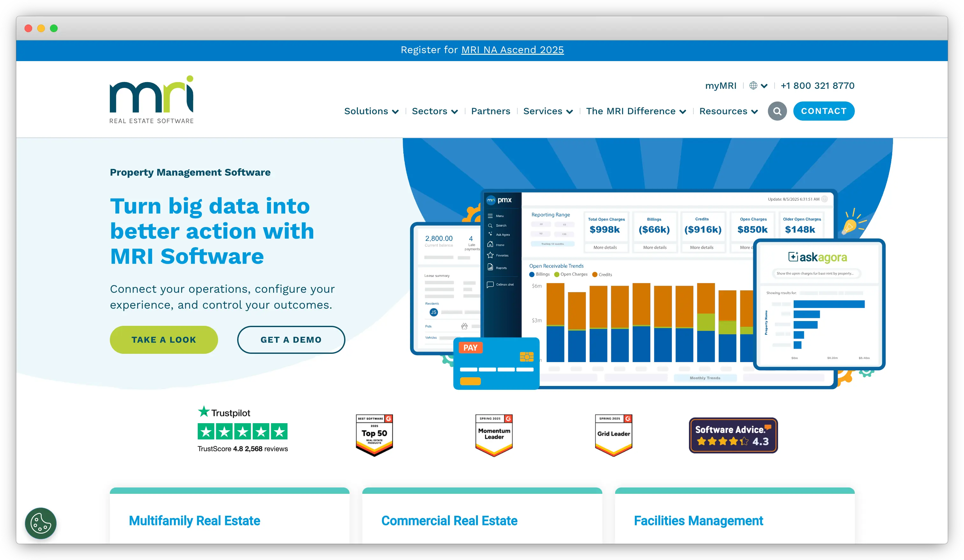Click the CONTACT button
Image resolution: width=964 pixels, height=560 pixels.
[x=823, y=111]
